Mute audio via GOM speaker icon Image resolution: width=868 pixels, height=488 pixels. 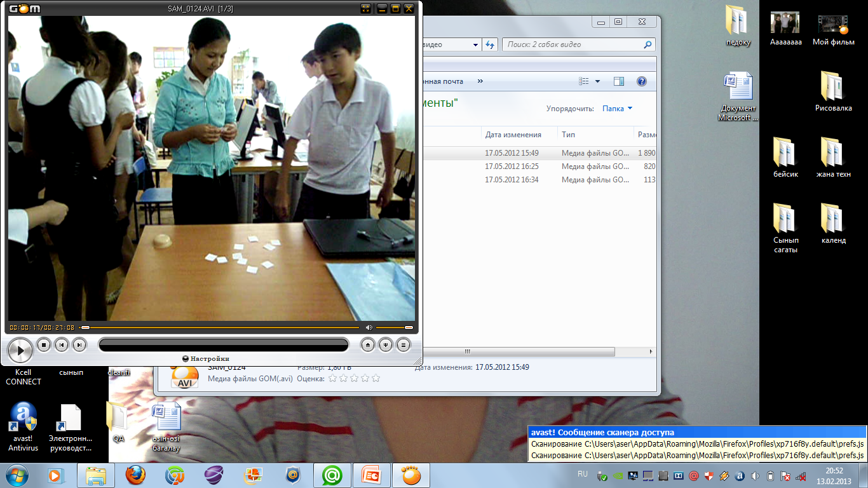tap(369, 328)
